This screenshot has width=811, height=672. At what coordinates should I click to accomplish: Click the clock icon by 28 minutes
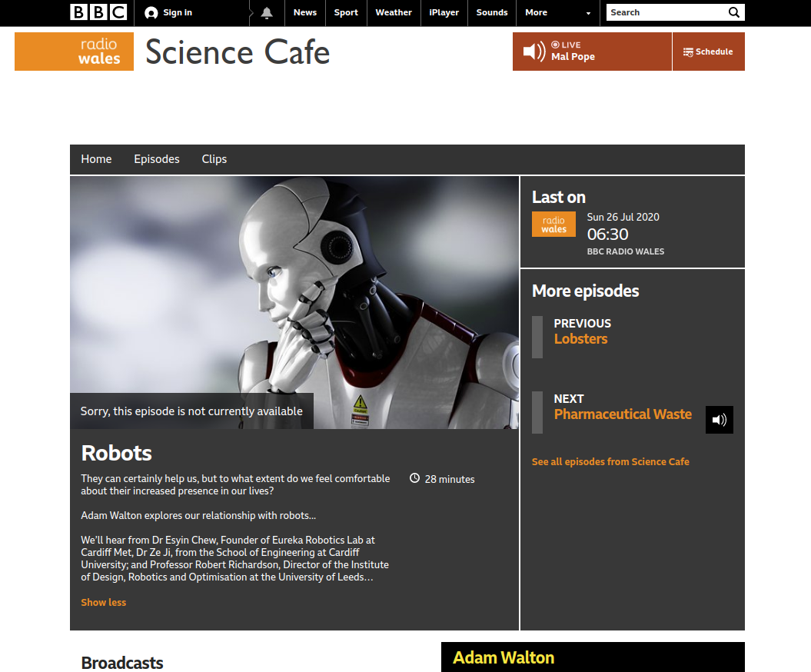[414, 478]
